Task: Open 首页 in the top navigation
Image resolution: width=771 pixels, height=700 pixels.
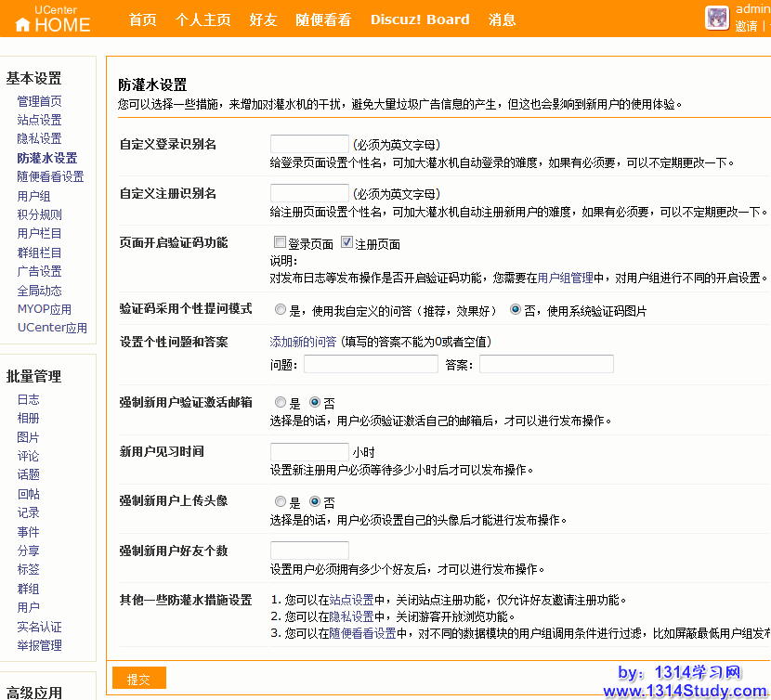Action: pos(142,19)
